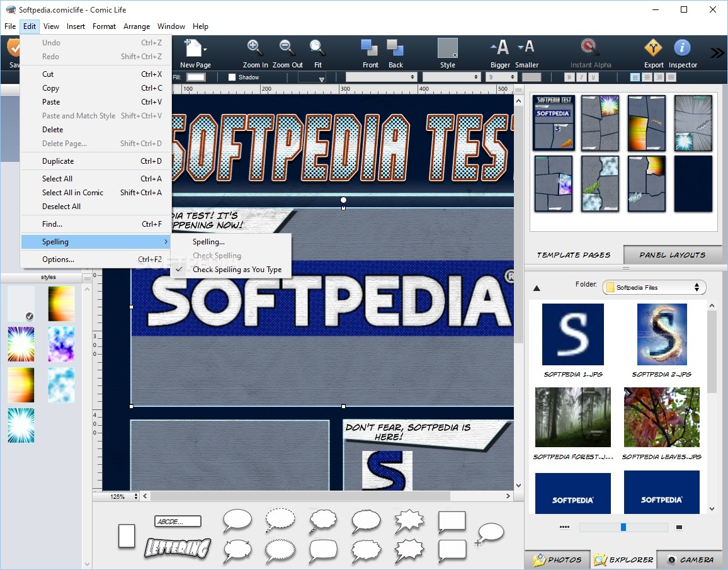Make text Bigger
This screenshot has height=570, width=728.
pyautogui.click(x=499, y=47)
